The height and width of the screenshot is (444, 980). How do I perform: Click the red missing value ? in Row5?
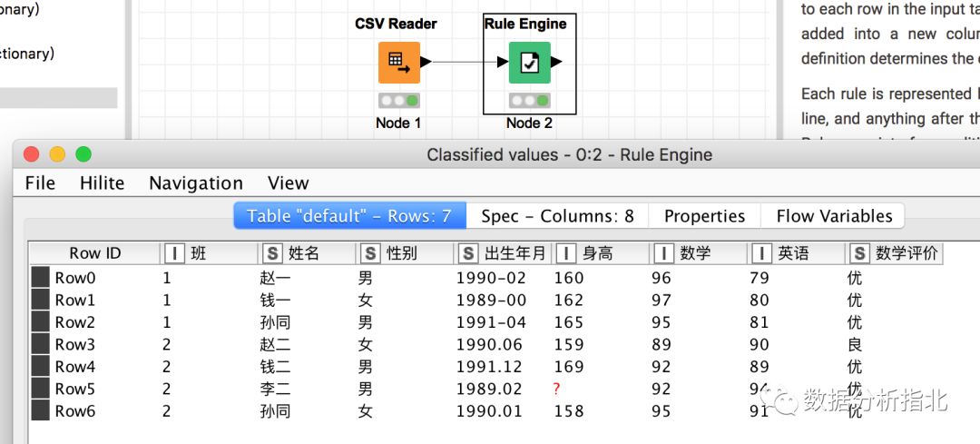556,389
